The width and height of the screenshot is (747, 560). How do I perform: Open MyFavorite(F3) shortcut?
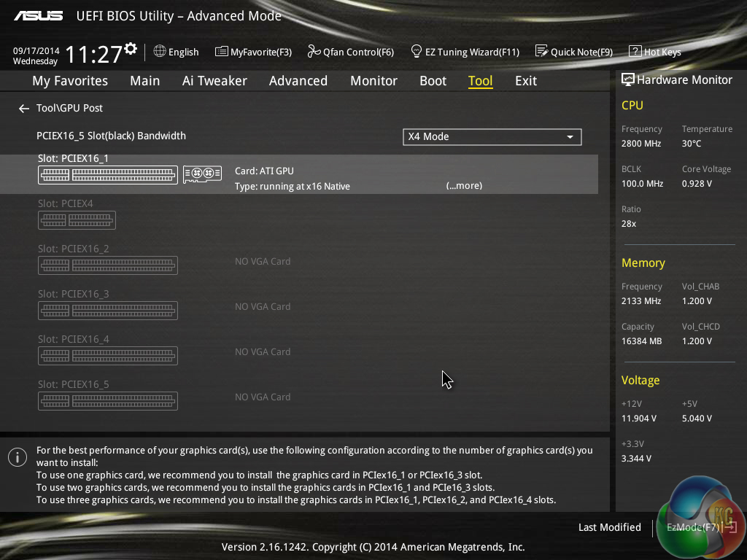pos(253,52)
